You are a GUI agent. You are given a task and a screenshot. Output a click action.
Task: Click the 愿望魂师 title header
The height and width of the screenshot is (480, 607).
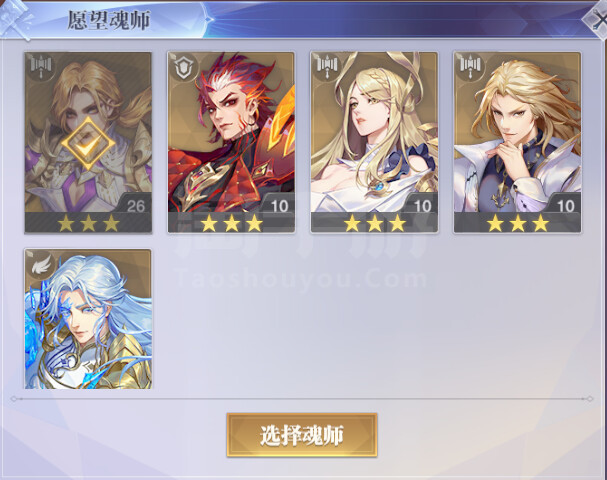click(x=108, y=20)
